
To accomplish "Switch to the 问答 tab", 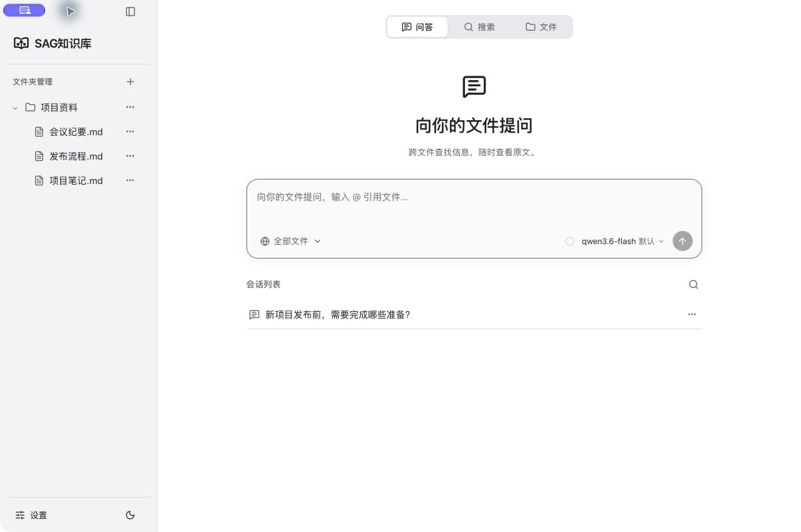I will click(417, 27).
